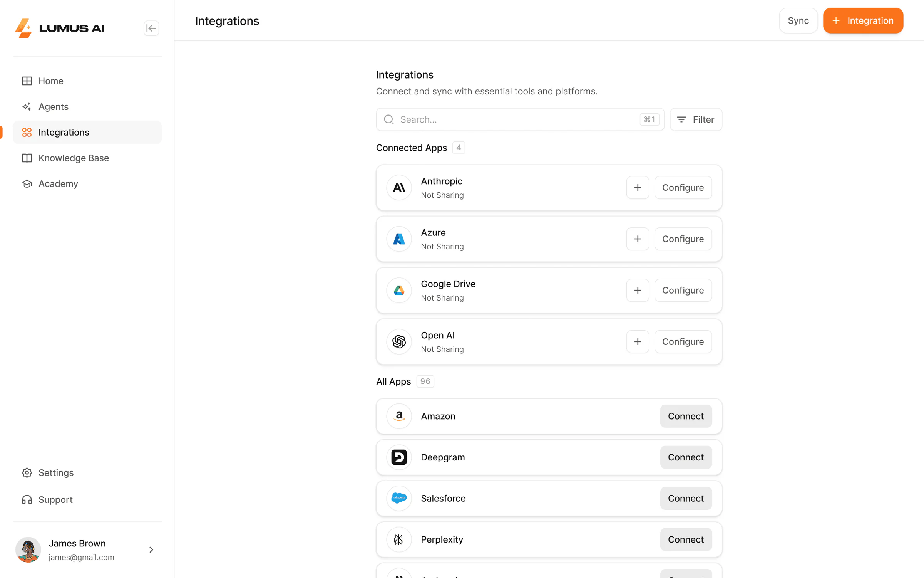Screen dimensions: 924x578
Task: Open the Filter options
Action: coord(696,119)
